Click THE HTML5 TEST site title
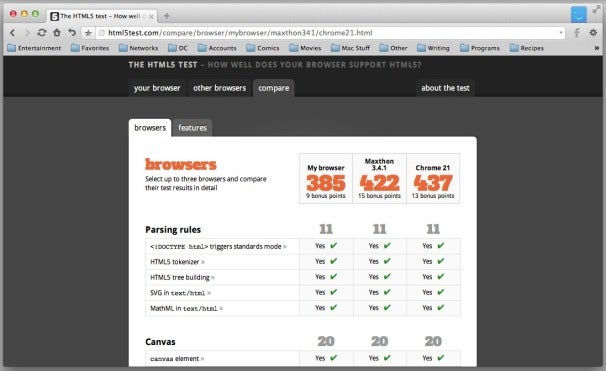 163,65
